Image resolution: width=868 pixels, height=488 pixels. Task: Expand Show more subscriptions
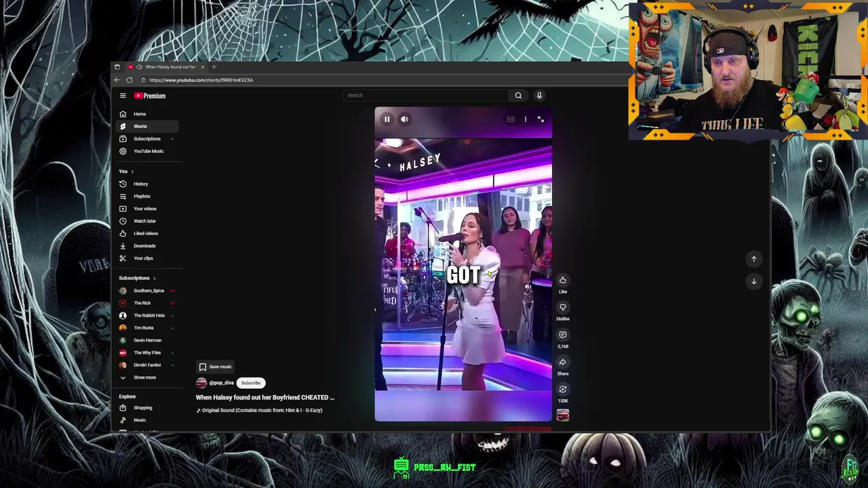[x=148, y=378]
